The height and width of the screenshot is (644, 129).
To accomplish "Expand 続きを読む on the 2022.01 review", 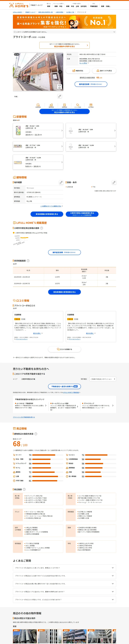I will coord(38,333).
